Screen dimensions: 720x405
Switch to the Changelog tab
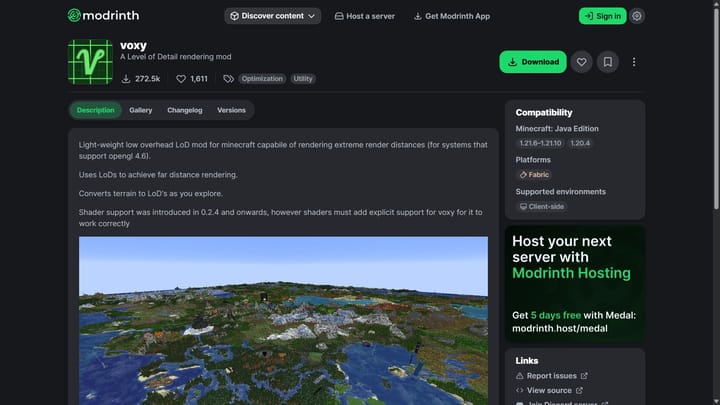[x=185, y=110]
